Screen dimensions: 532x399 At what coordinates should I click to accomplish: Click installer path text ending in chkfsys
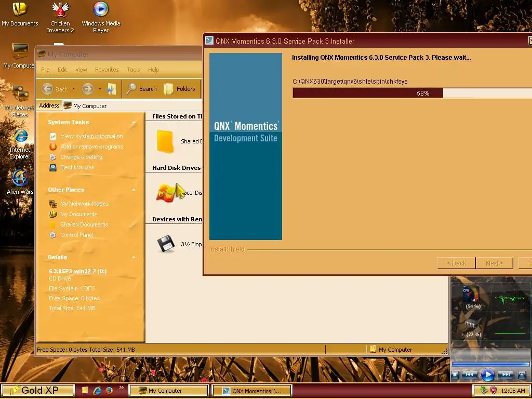[350, 82]
